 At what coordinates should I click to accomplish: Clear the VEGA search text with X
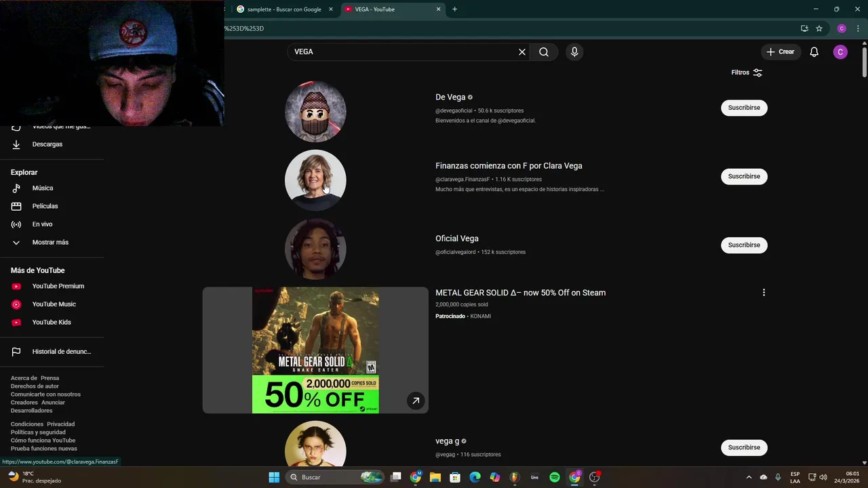pyautogui.click(x=522, y=52)
